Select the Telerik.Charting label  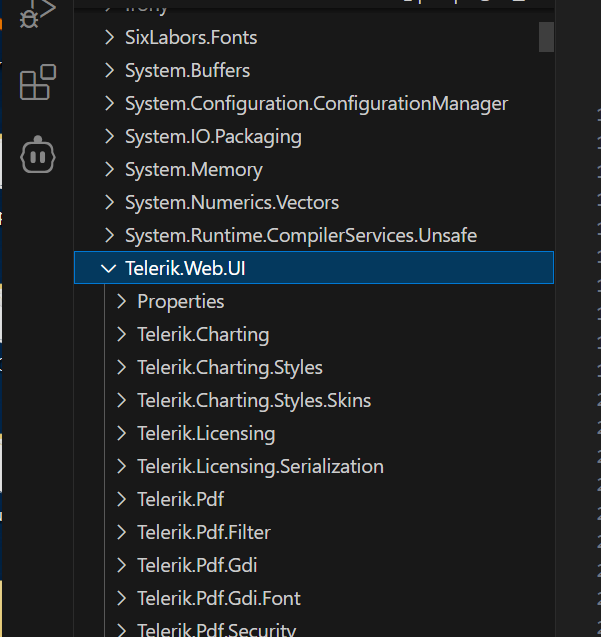tap(203, 335)
